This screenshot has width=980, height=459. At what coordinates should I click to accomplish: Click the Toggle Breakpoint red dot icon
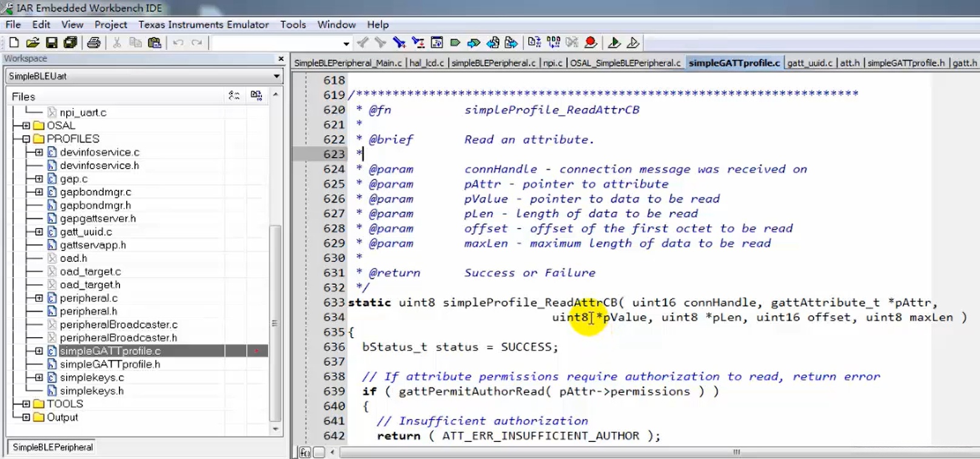pyautogui.click(x=591, y=42)
